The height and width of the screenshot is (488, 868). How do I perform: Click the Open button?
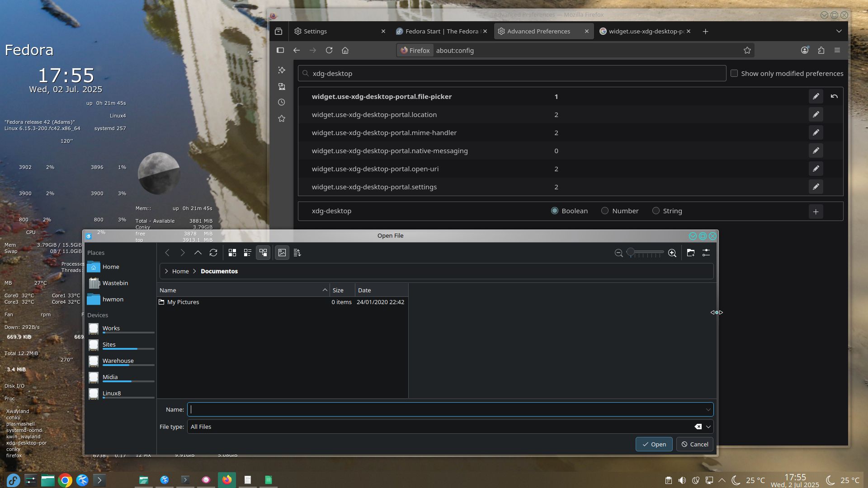pos(654,444)
